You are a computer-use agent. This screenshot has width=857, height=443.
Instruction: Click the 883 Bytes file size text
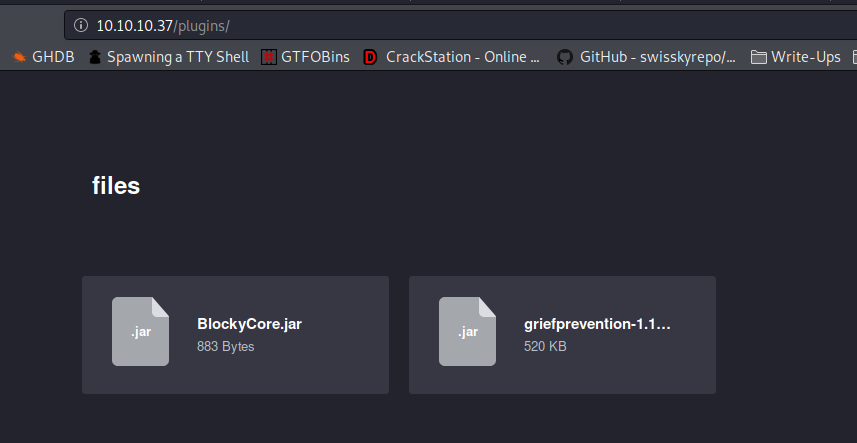click(x=226, y=346)
